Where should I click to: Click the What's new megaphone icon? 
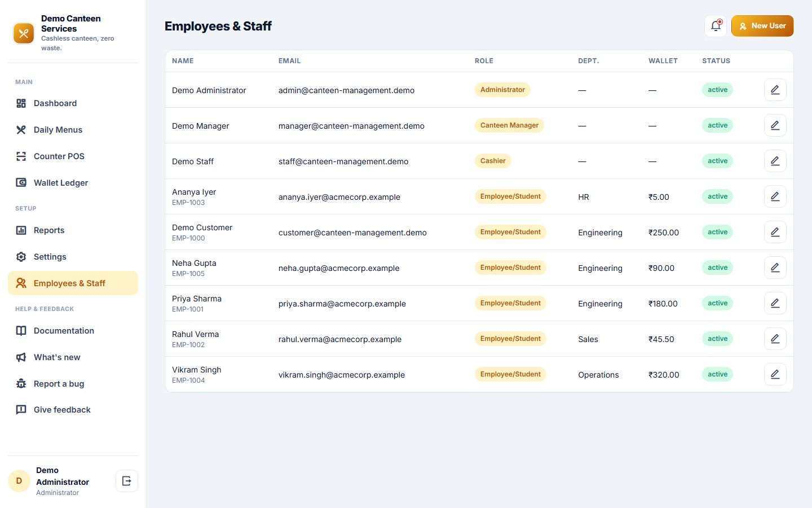click(x=21, y=357)
